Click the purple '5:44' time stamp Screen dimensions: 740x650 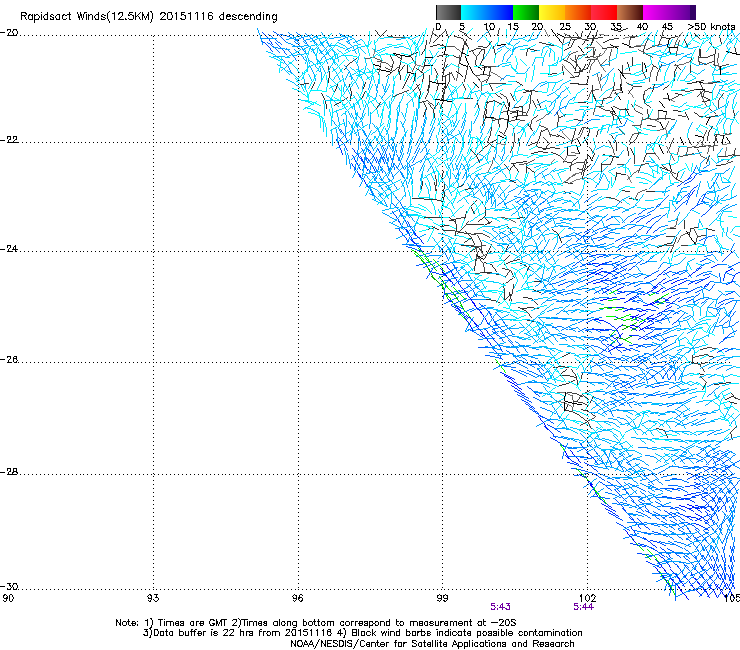point(583,607)
